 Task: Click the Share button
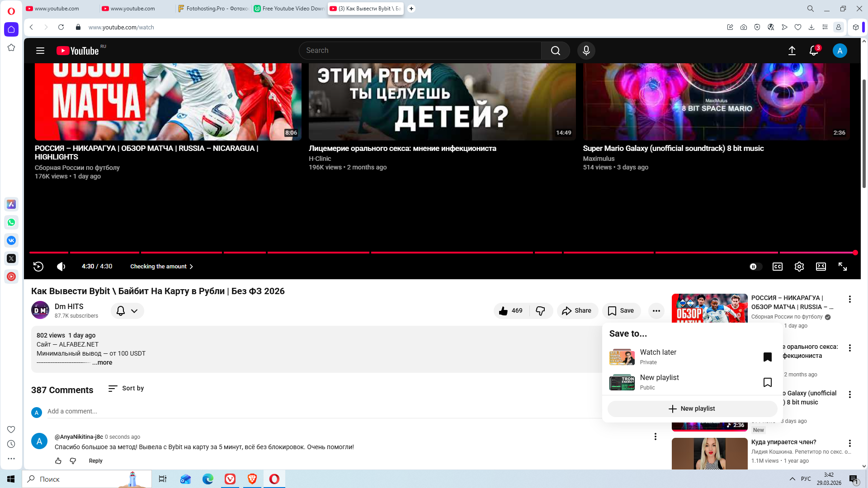click(577, 311)
